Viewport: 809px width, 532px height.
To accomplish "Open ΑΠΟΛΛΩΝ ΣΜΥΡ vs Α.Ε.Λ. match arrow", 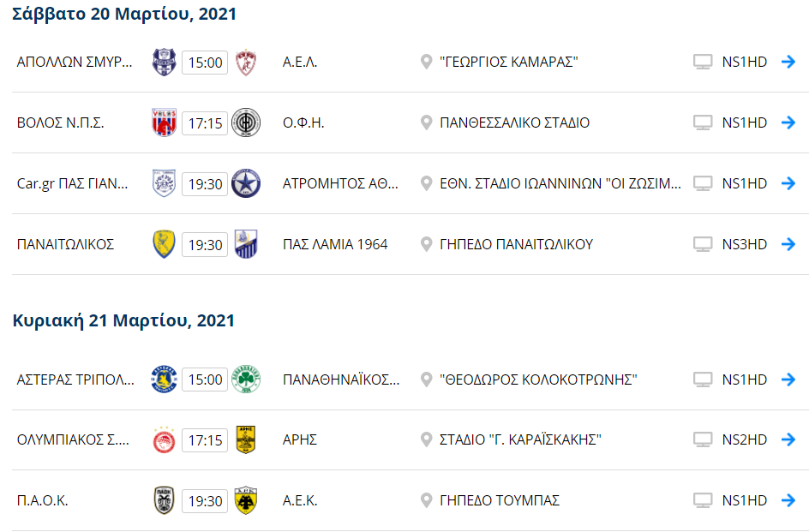I will (x=788, y=62).
